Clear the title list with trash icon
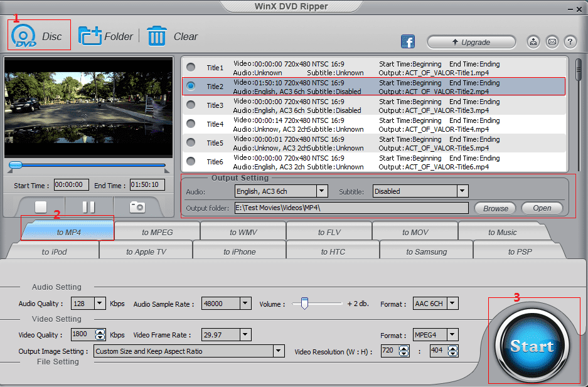The height and width of the screenshot is (387, 588). coord(157,36)
